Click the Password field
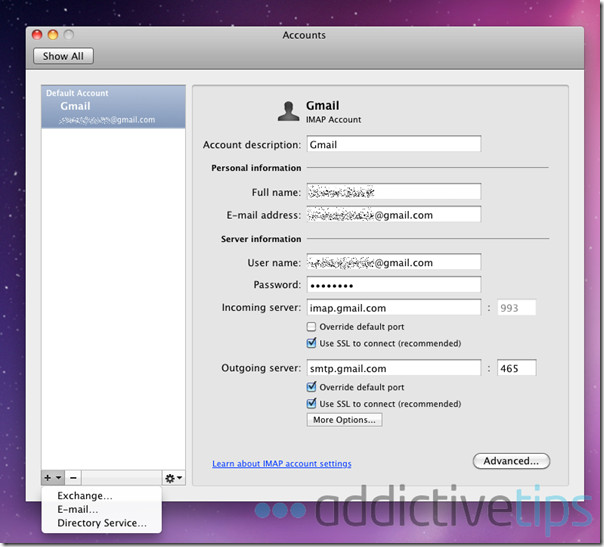The image size is (604, 547). pyautogui.click(x=394, y=285)
